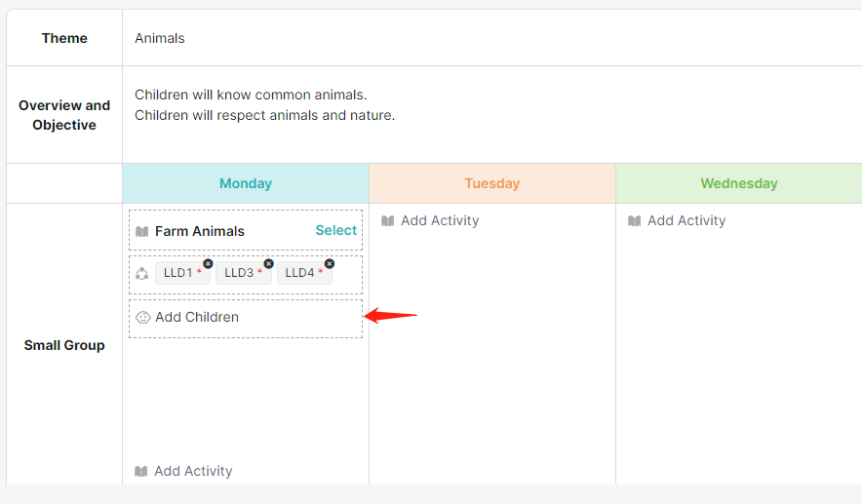
Task: Remove the LLD1 measure tag
Action: [x=208, y=264]
